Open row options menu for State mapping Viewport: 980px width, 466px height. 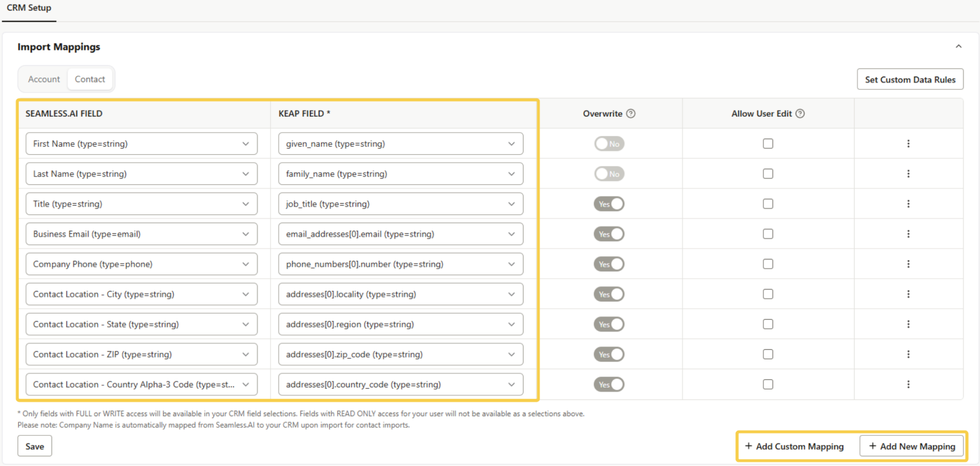click(x=908, y=324)
